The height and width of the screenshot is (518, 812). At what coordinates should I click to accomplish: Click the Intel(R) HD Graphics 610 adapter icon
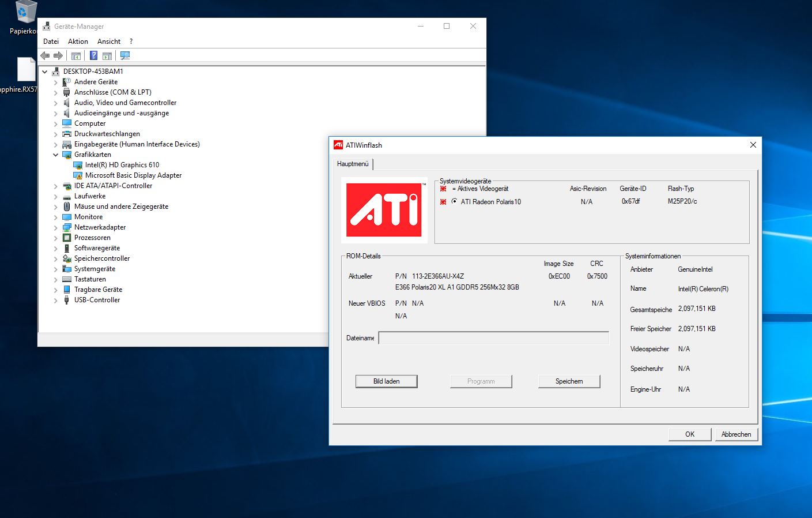pyautogui.click(x=78, y=165)
